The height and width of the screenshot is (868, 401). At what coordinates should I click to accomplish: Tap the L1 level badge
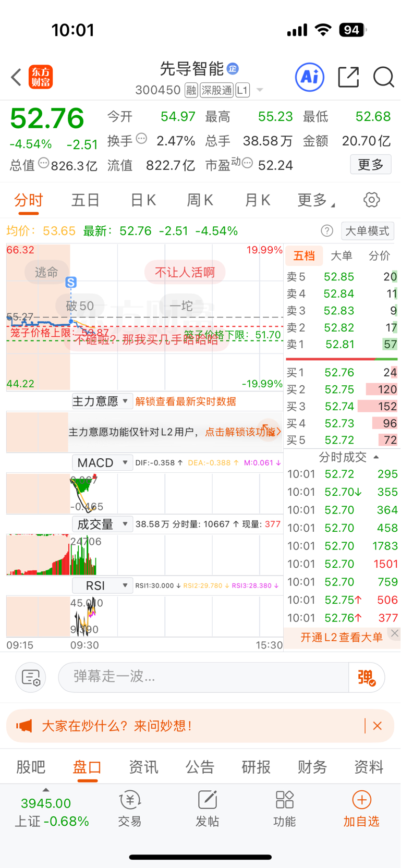tap(242, 90)
